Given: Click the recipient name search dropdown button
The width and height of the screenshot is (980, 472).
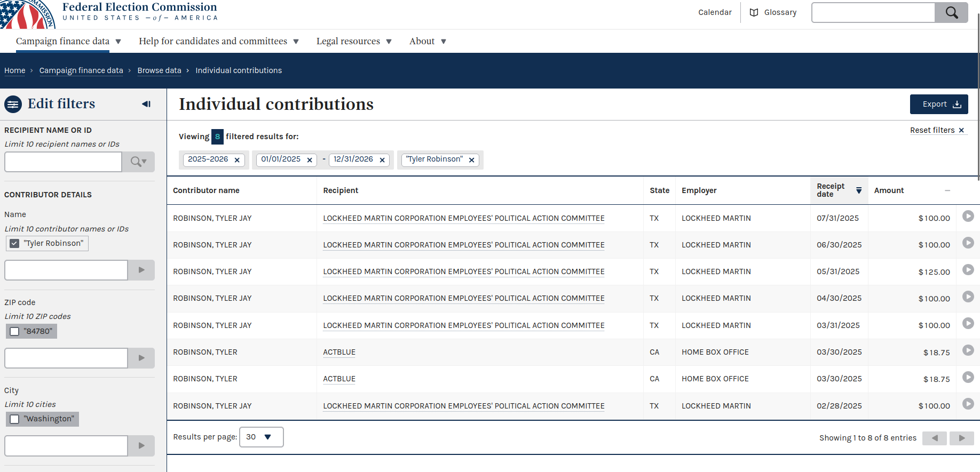Looking at the screenshot, I should (x=138, y=162).
